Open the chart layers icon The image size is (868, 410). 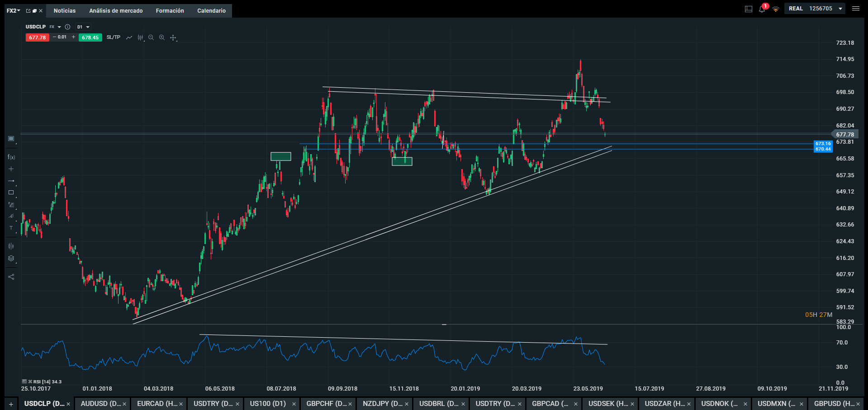pyautogui.click(x=11, y=259)
